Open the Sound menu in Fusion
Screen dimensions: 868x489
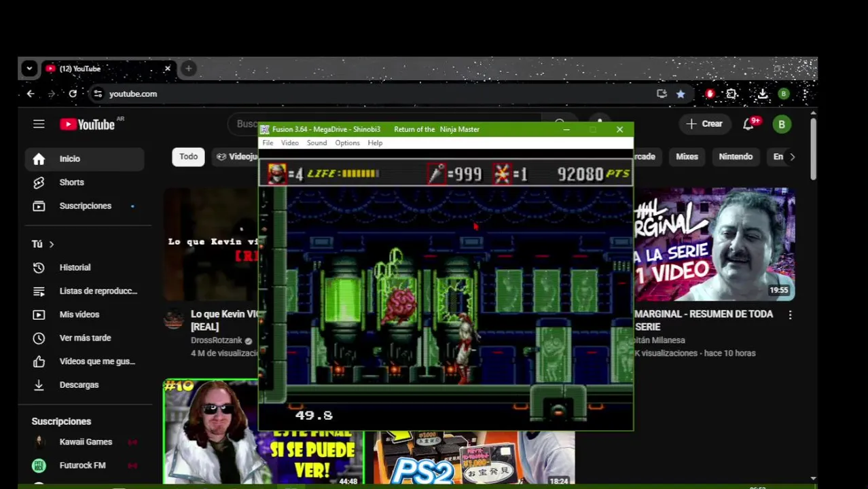[317, 143]
